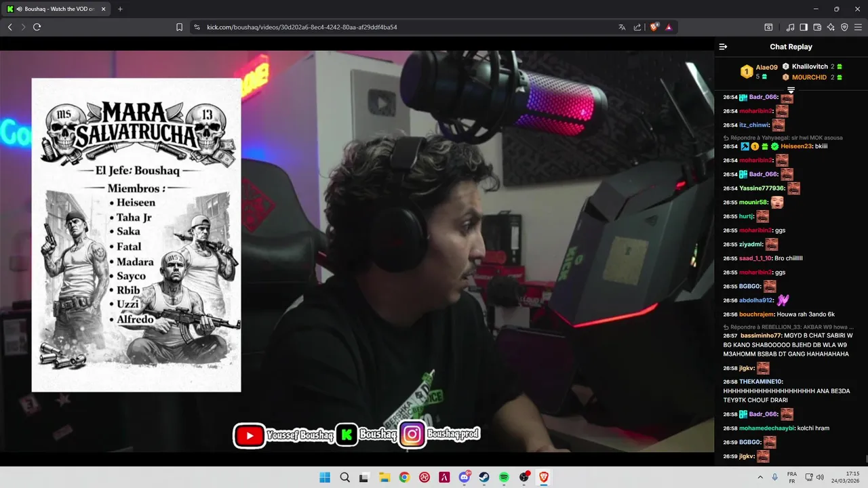Open Brave Shields lion icon
This screenshot has height=488, width=868.
[x=654, y=27]
